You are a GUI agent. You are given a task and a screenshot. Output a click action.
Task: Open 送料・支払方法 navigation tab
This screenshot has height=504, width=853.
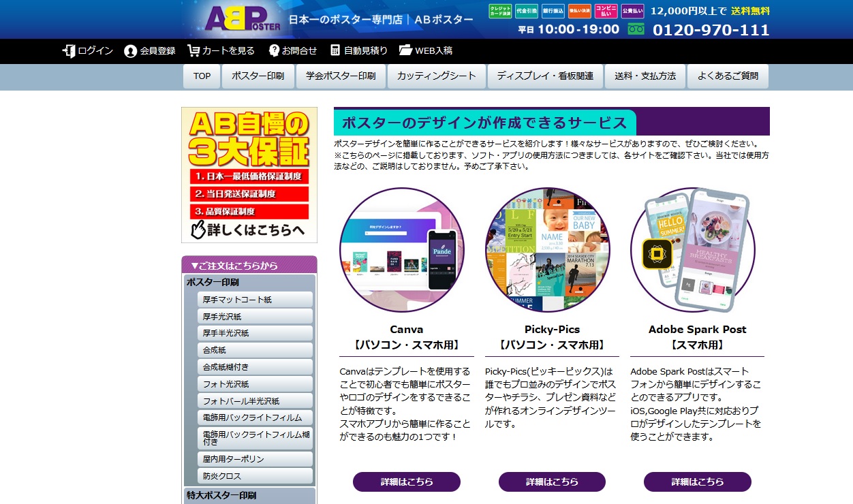[x=645, y=76]
